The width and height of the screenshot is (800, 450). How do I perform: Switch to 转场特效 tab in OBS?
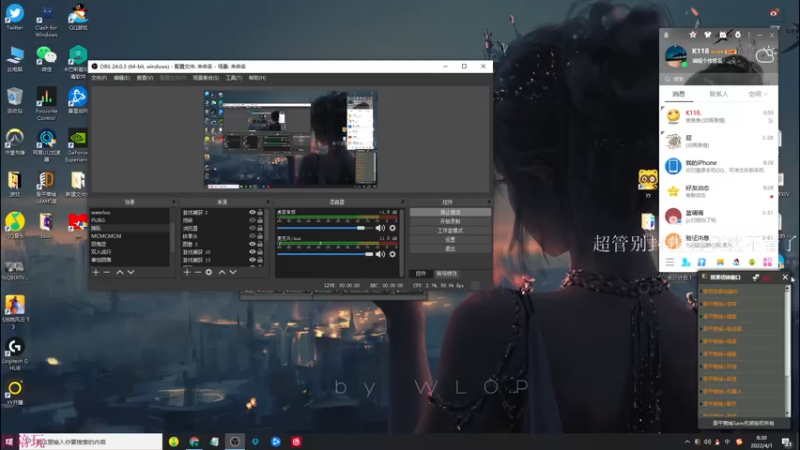pos(446,274)
